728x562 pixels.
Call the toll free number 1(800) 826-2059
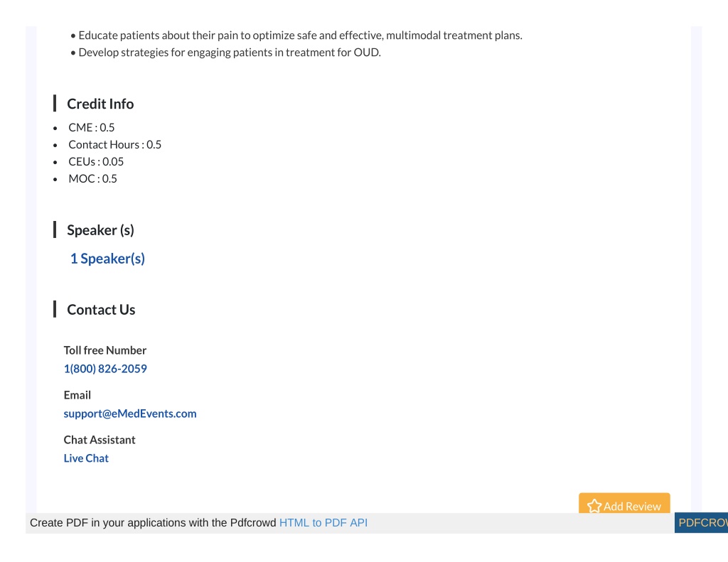click(x=105, y=369)
